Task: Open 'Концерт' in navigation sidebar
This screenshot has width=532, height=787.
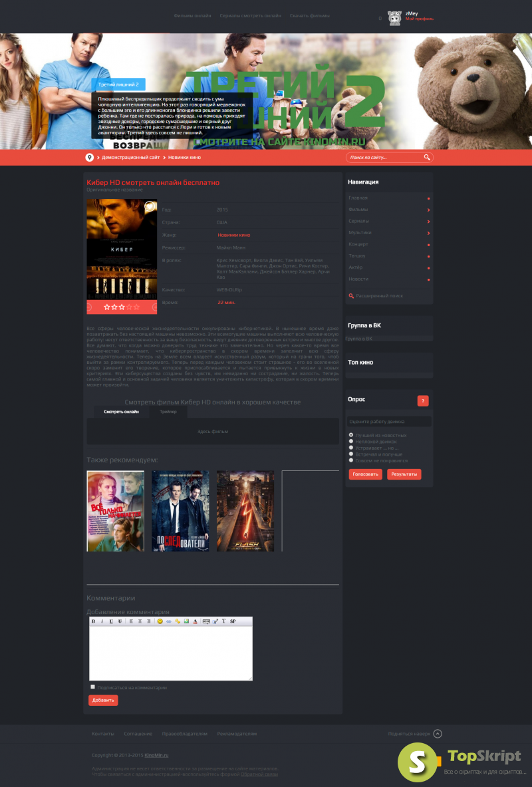Action: tap(358, 244)
